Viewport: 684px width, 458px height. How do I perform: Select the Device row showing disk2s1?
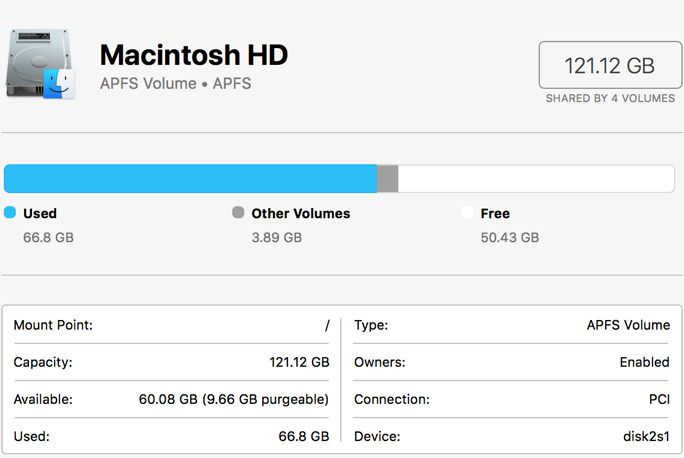512,436
